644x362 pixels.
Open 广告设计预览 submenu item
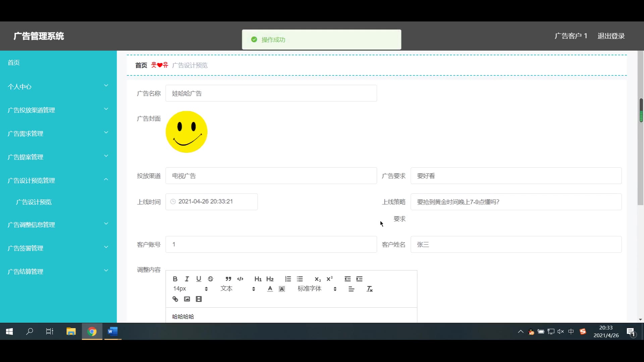pyautogui.click(x=34, y=202)
